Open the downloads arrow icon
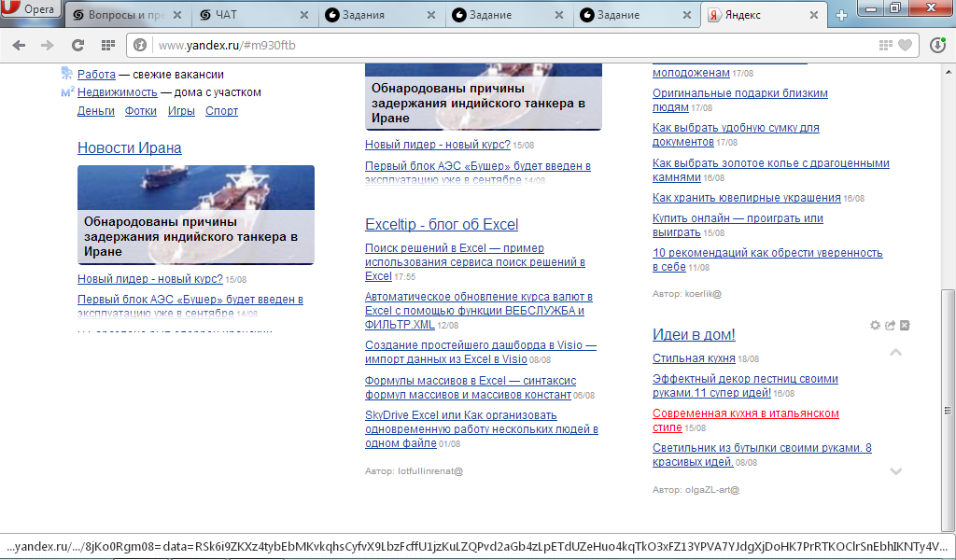 click(937, 45)
